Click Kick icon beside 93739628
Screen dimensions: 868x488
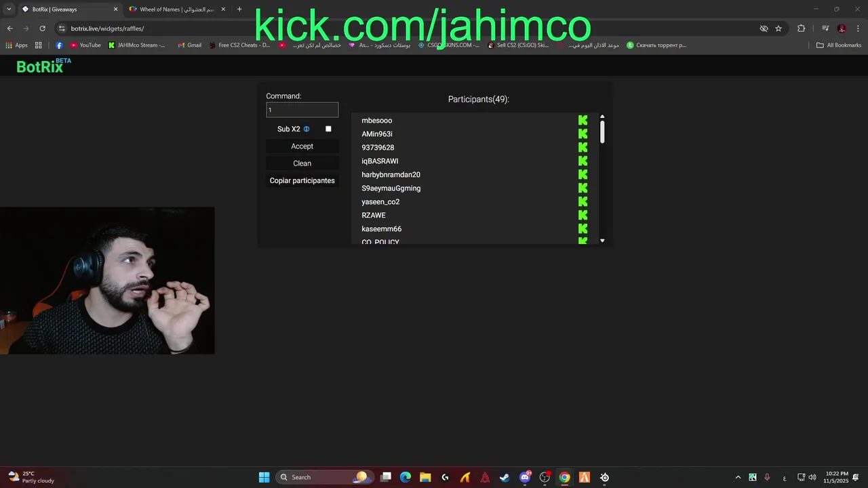pyautogui.click(x=583, y=147)
